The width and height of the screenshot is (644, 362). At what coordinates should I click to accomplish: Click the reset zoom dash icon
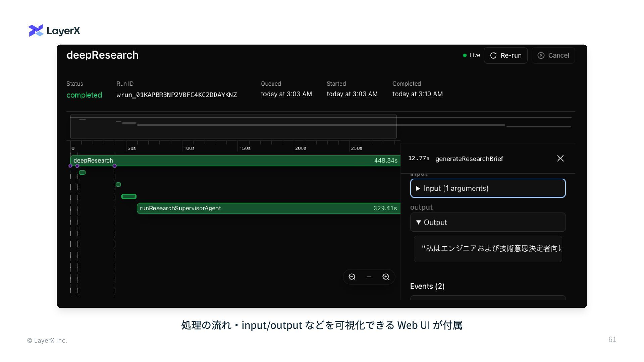pyautogui.click(x=369, y=277)
